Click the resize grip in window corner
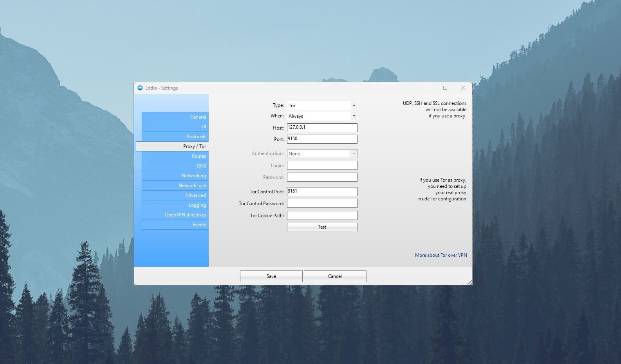 click(469, 282)
